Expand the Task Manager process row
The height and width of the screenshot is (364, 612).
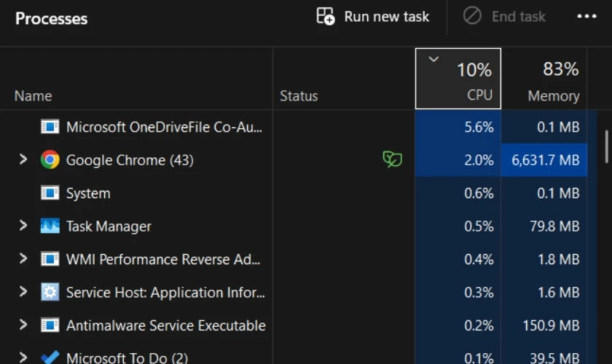pyautogui.click(x=23, y=226)
